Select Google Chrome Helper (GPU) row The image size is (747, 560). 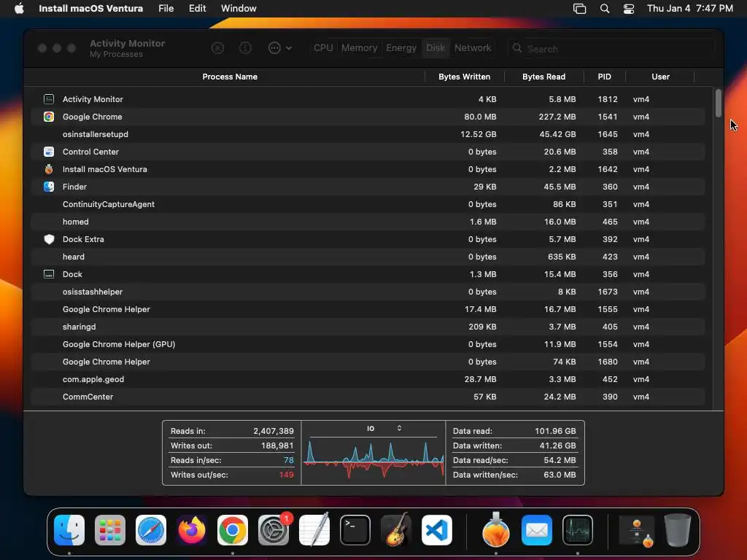pyautogui.click(x=368, y=344)
